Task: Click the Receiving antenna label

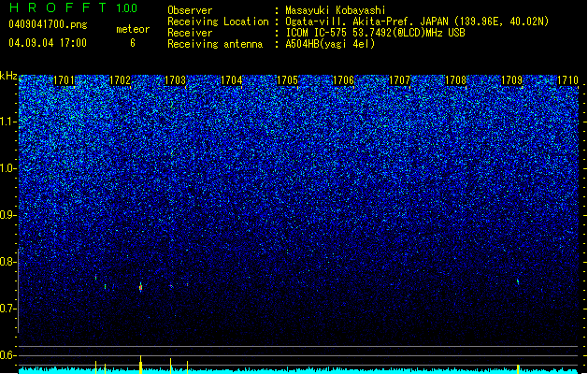Action: coord(215,44)
